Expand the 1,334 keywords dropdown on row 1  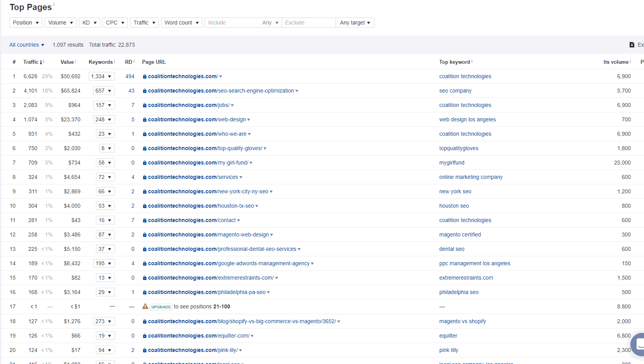[x=102, y=76]
